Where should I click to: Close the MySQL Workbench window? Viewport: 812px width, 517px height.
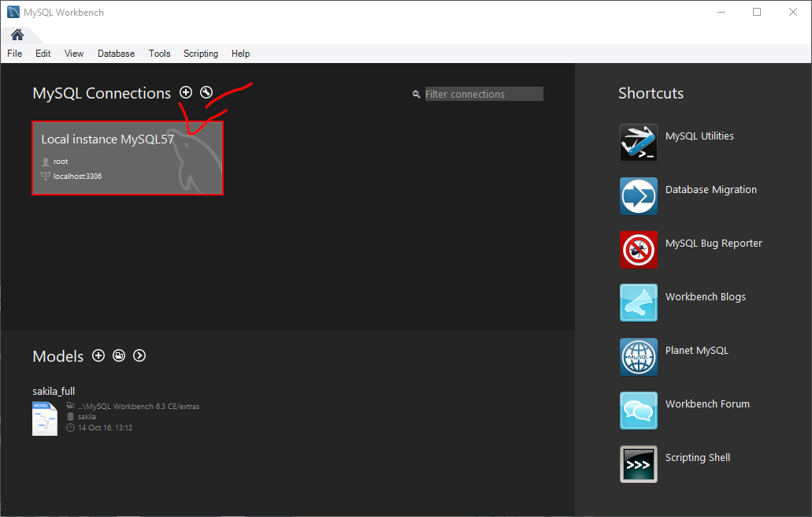(793, 12)
